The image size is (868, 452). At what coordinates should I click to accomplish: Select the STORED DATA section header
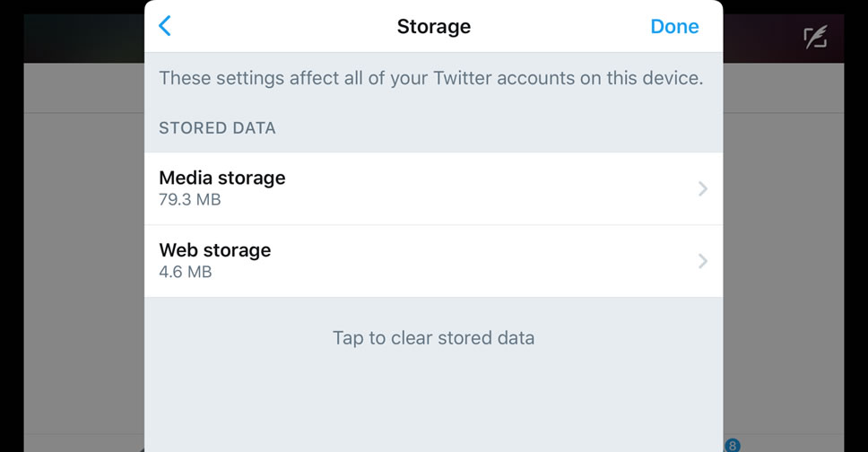[x=217, y=128]
